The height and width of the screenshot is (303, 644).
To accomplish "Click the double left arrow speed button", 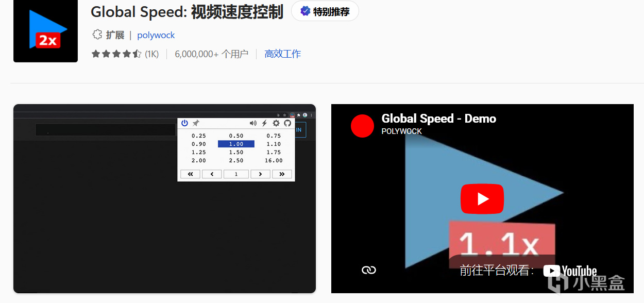I will (x=190, y=174).
